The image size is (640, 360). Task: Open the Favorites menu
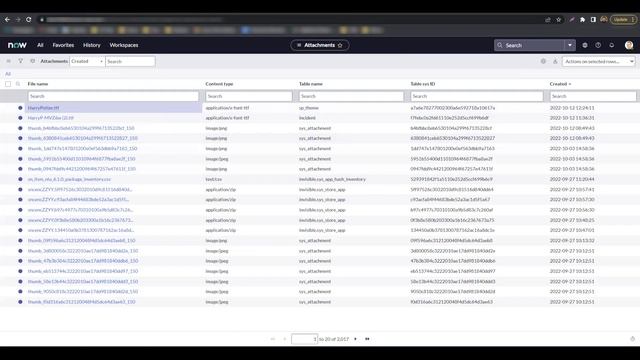pyautogui.click(x=63, y=45)
